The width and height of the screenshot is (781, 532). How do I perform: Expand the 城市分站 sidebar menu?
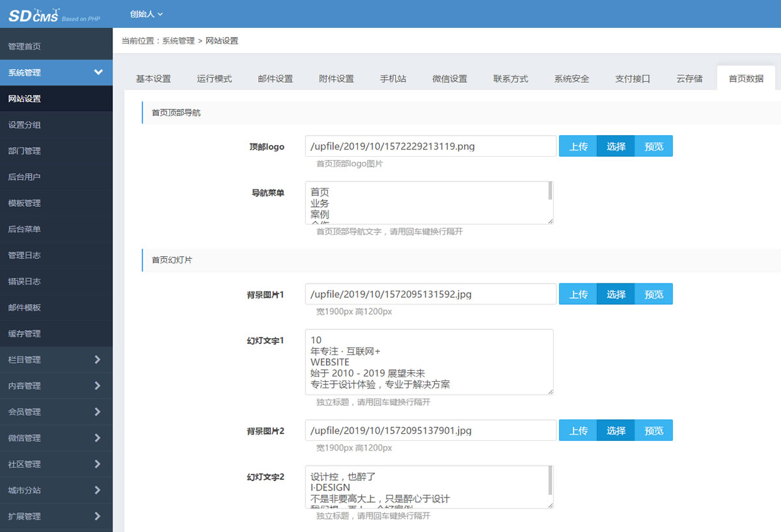[56, 490]
